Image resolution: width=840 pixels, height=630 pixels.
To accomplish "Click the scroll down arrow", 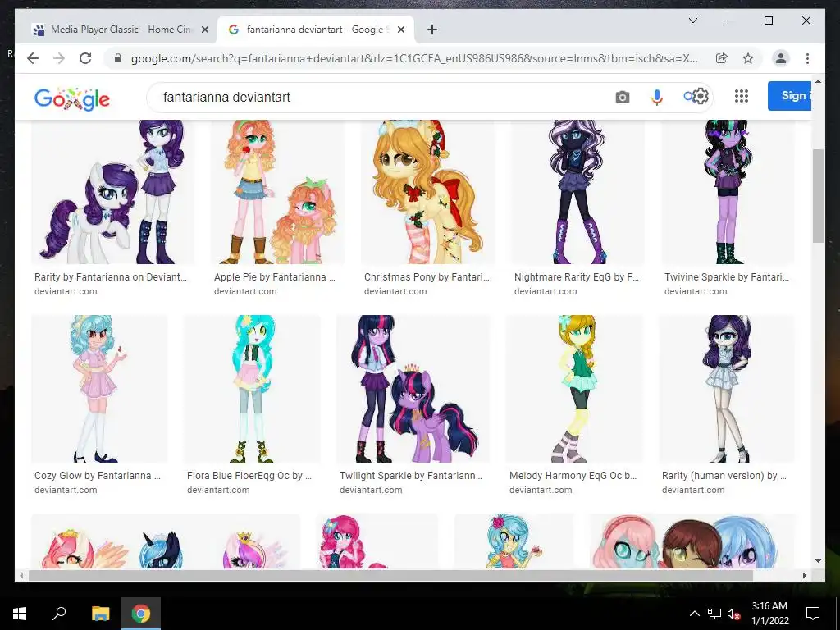I will click(818, 561).
